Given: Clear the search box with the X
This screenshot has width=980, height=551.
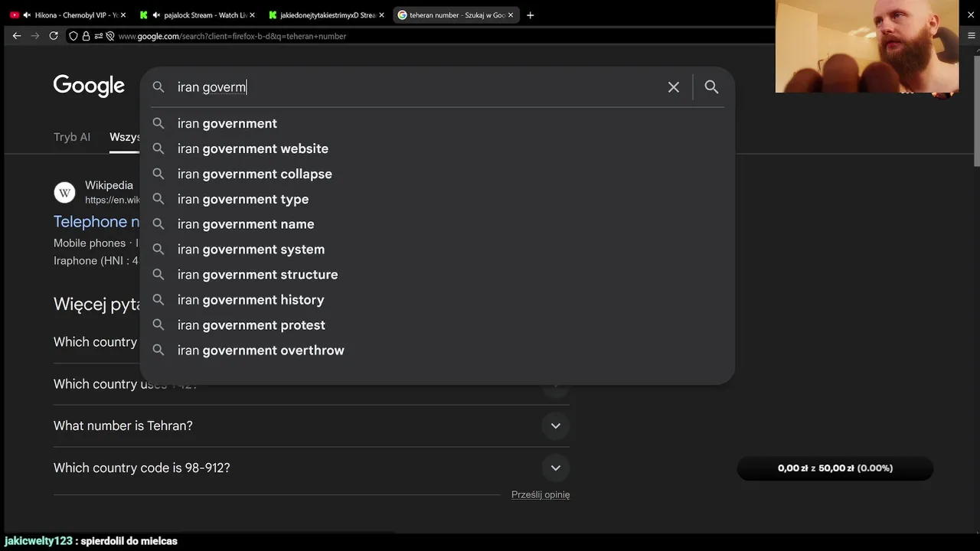Looking at the screenshot, I should [673, 87].
